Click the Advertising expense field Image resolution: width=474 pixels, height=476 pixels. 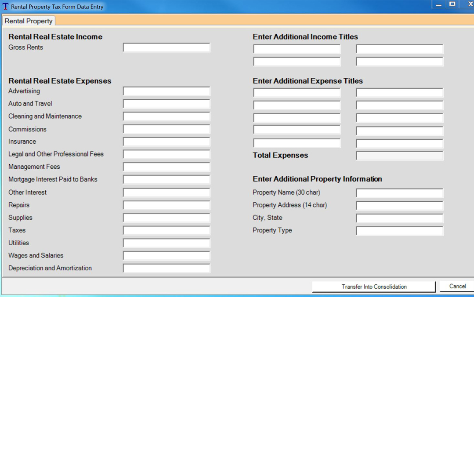(166, 91)
